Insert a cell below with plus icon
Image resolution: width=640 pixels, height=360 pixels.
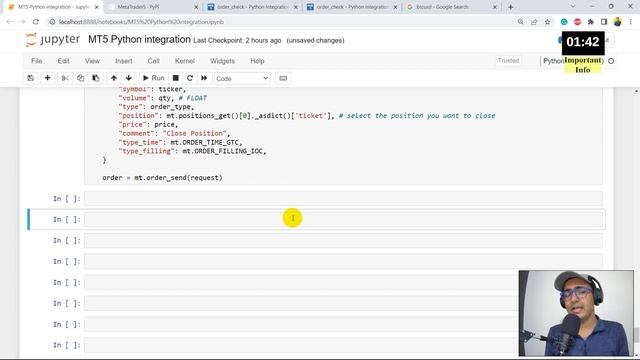tap(47, 78)
